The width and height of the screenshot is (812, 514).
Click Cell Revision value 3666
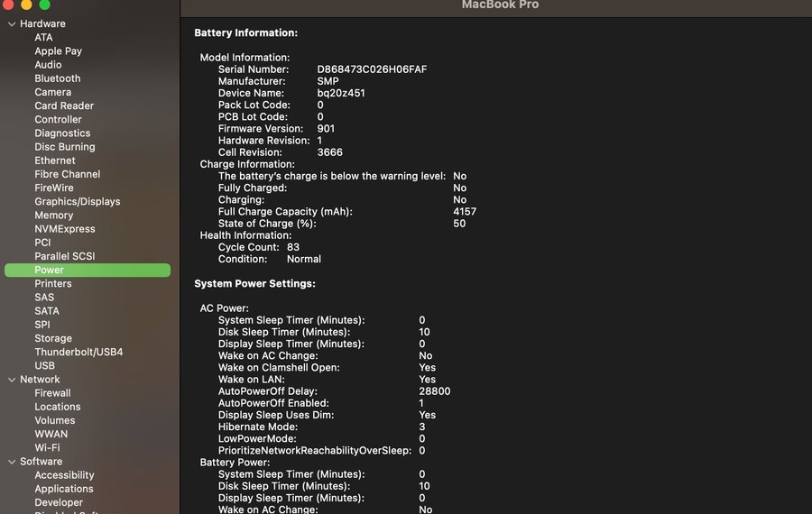329,152
